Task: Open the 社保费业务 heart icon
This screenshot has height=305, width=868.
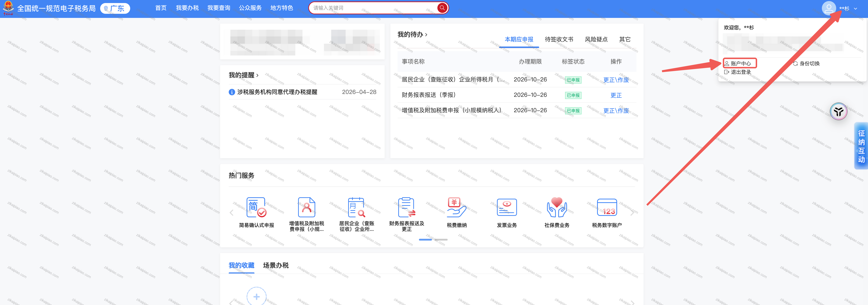Action: (x=557, y=207)
